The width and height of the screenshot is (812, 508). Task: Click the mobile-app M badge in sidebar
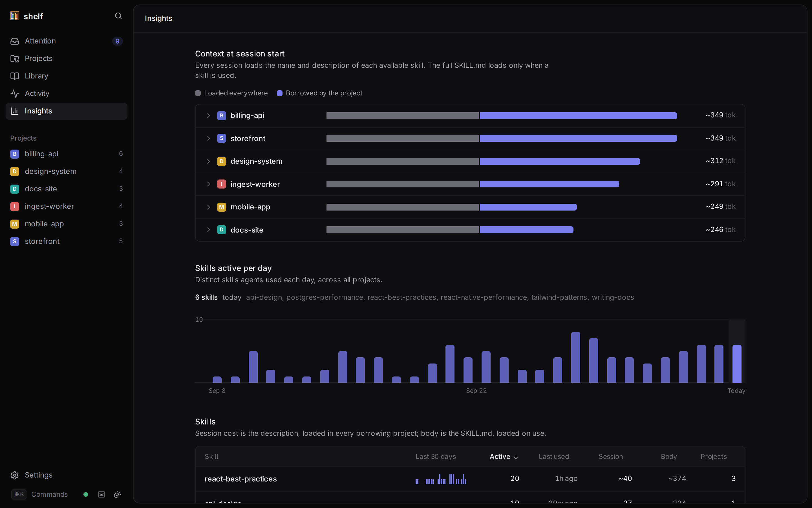click(x=14, y=224)
